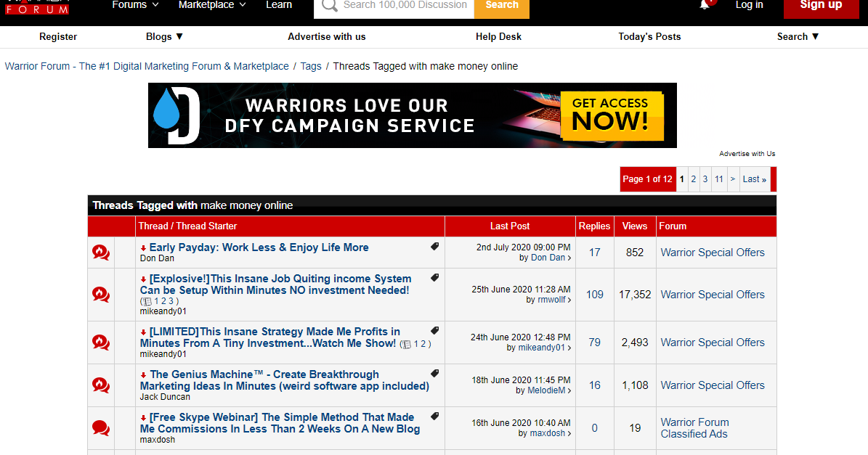
Task: Open the Blogs dropdown
Action: coord(164,36)
